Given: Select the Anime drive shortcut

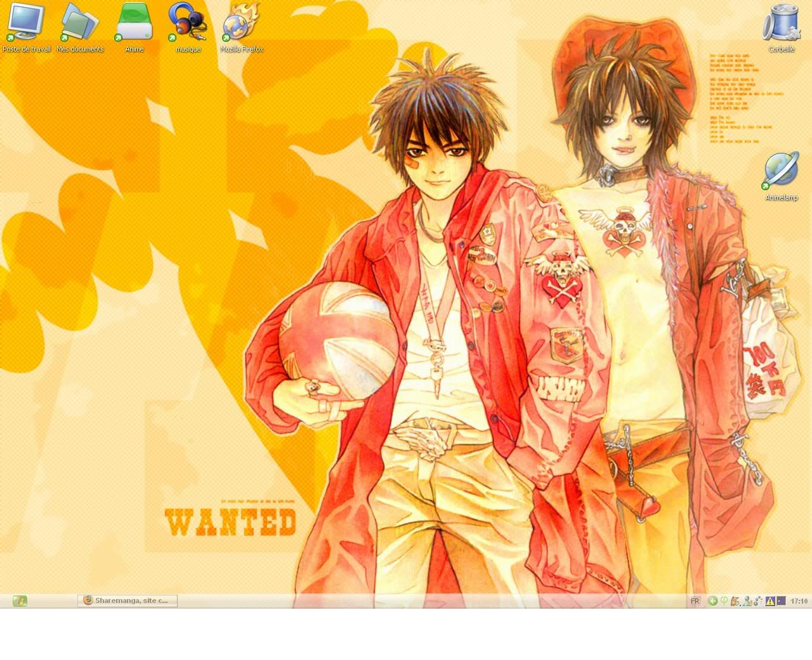Looking at the screenshot, I should [x=134, y=27].
